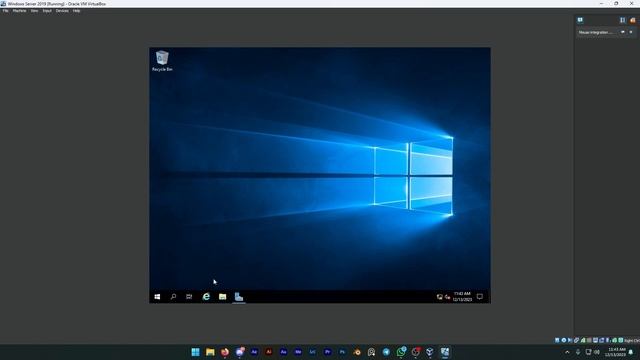The image size is (640, 360).
Task: Open host File Explorer from the taskbar
Action: pos(210,352)
